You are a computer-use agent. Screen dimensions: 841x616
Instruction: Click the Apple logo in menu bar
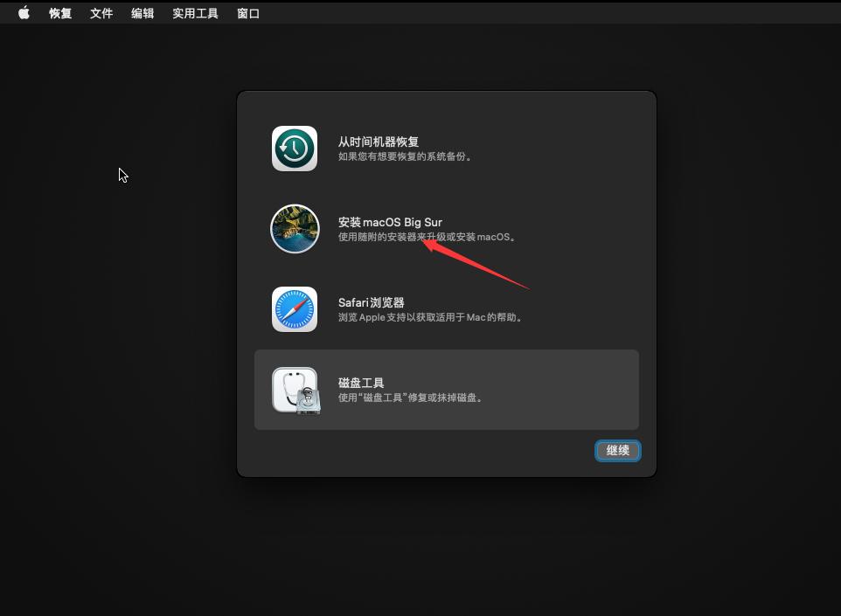(23, 13)
